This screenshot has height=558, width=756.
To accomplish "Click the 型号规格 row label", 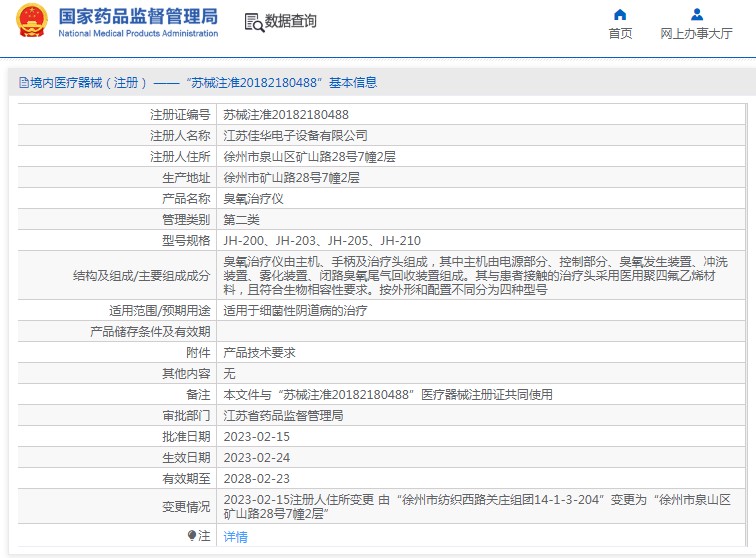I will [x=186, y=240].
